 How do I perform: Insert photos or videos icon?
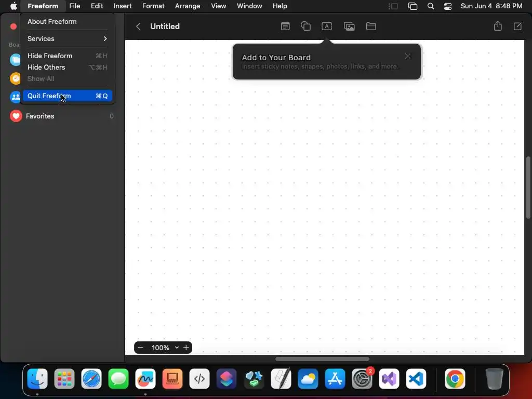point(349,26)
